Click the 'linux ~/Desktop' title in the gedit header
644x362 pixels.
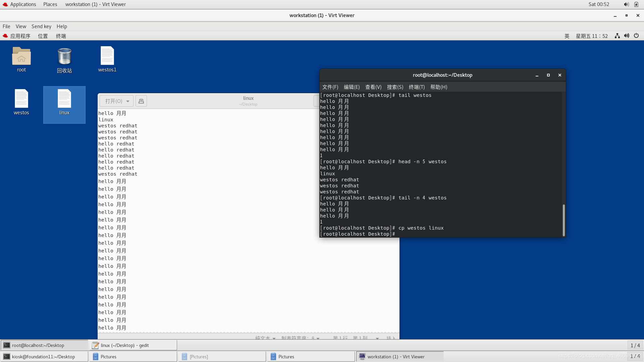[x=248, y=101]
